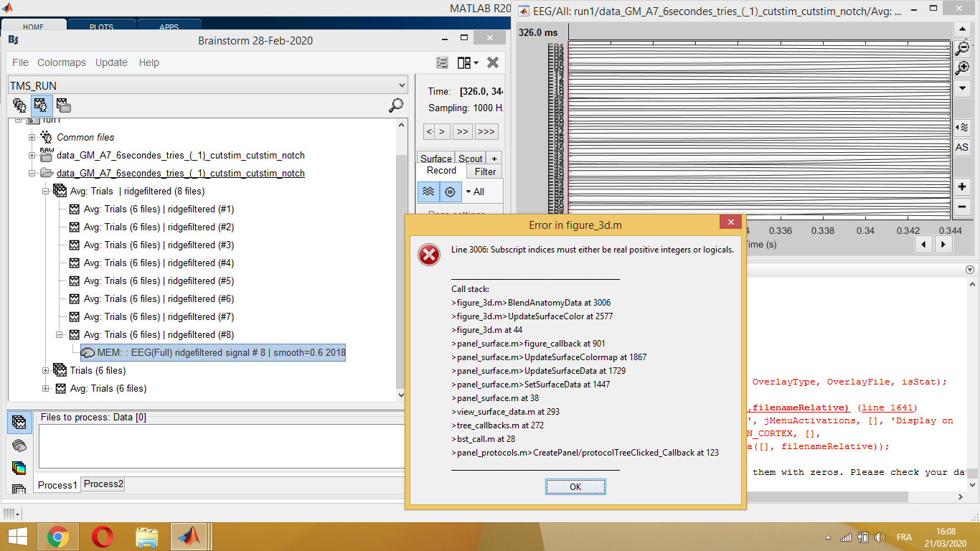
Task: Open the Windows Start menu
Action: click(17, 537)
